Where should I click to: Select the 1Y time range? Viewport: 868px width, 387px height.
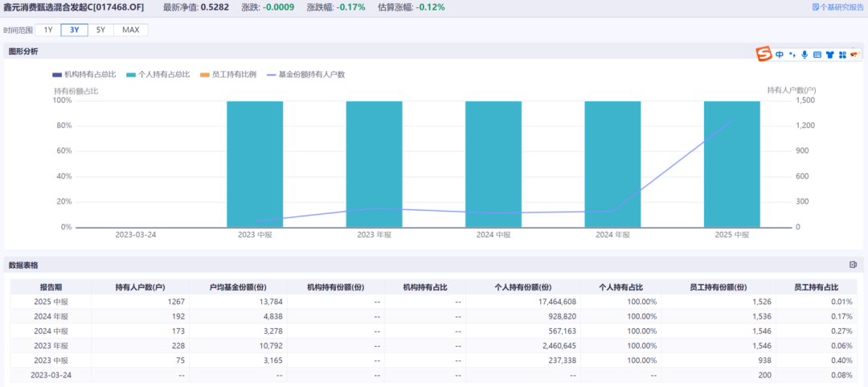click(48, 30)
